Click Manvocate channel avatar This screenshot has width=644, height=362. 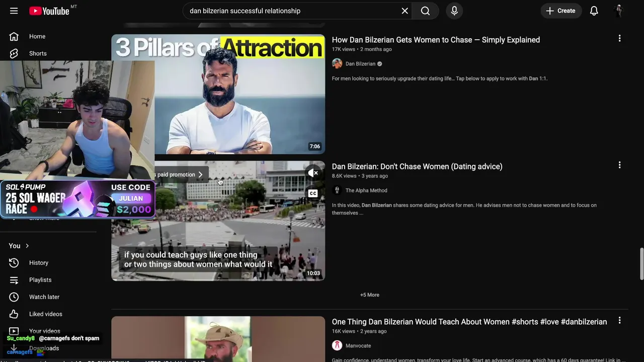[x=337, y=345]
